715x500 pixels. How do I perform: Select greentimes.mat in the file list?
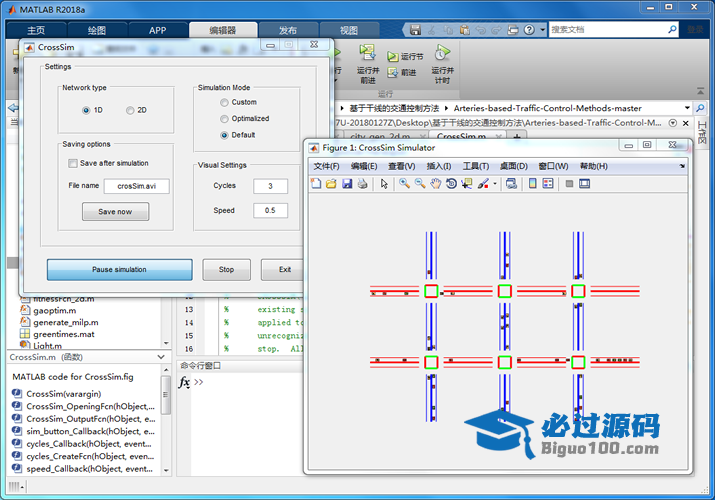tap(64, 334)
